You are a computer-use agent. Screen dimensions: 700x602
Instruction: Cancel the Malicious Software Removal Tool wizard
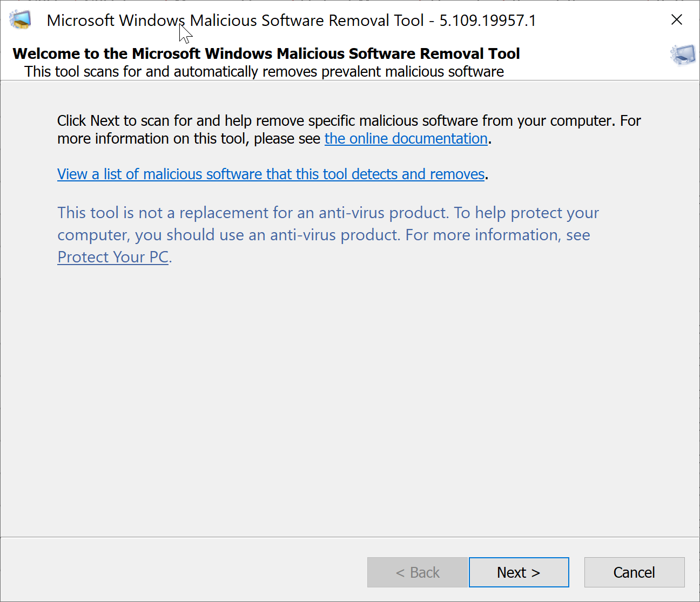click(634, 572)
